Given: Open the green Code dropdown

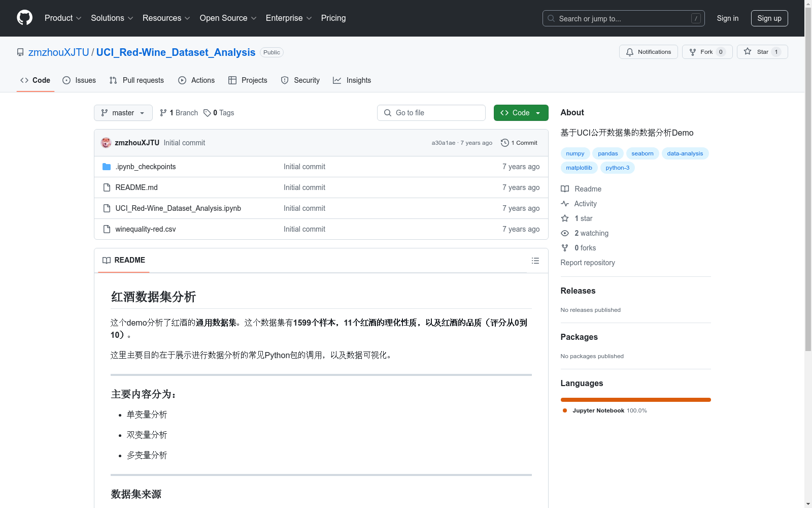Looking at the screenshot, I should 521,113.
